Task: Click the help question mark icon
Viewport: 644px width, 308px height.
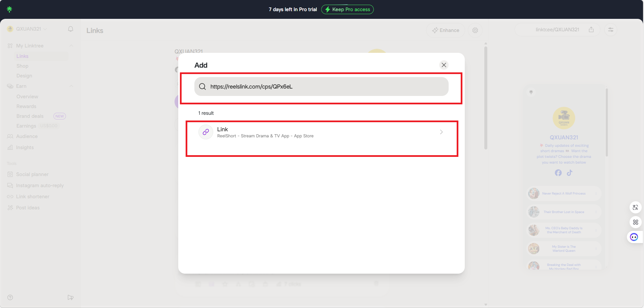Action: (x=10, y=297)
